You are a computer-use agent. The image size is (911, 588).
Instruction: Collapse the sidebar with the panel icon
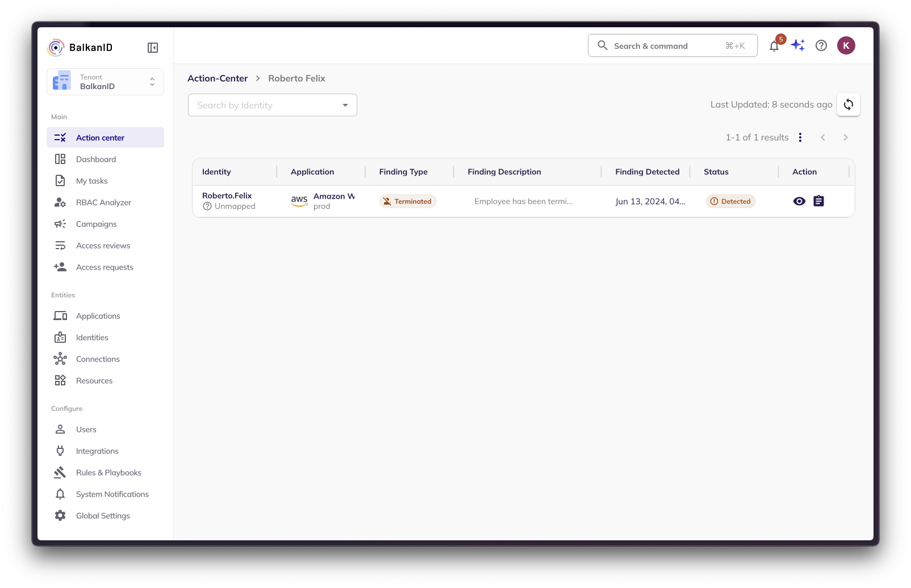pos(153,48)
